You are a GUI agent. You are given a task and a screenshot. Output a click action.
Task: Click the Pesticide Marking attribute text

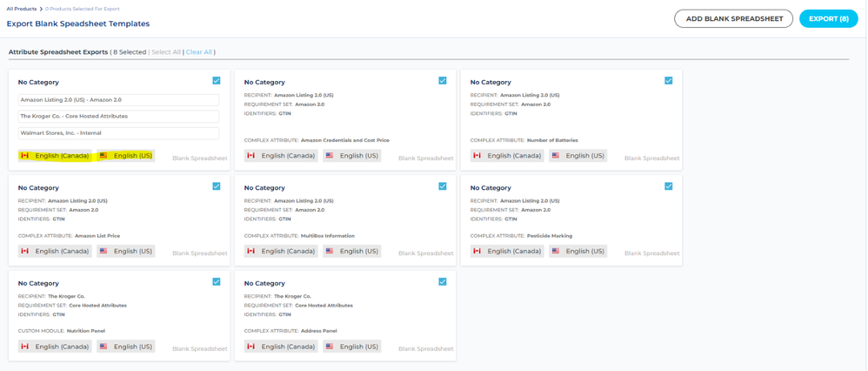[x=550, y=236]
